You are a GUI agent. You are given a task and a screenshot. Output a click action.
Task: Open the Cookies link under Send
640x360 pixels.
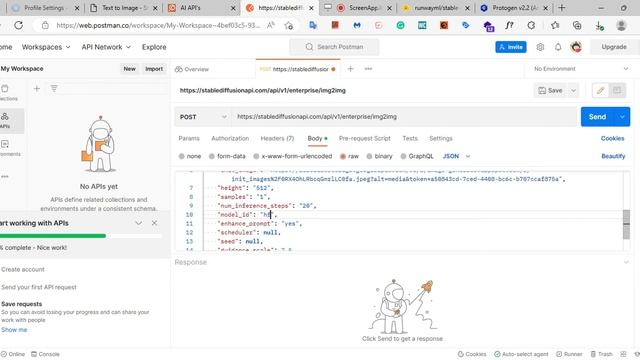coord(612,138)
